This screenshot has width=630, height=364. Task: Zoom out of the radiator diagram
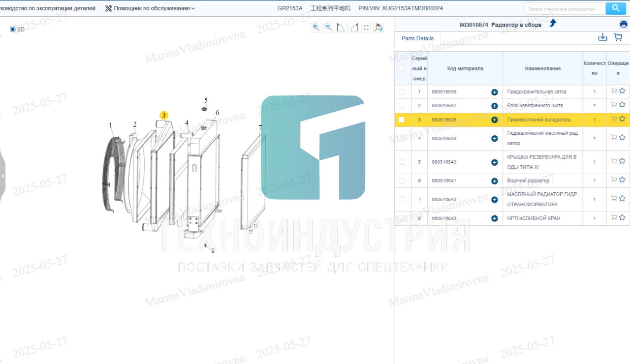328,28
